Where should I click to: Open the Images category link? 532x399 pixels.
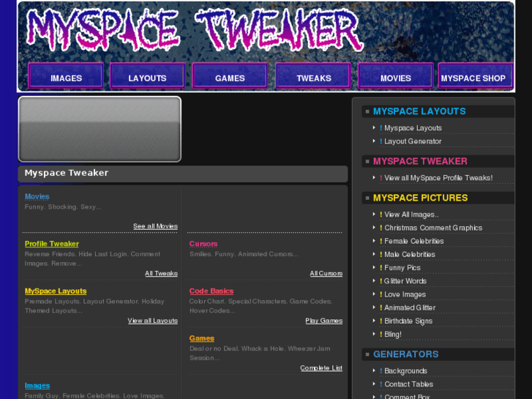[37, 385]
